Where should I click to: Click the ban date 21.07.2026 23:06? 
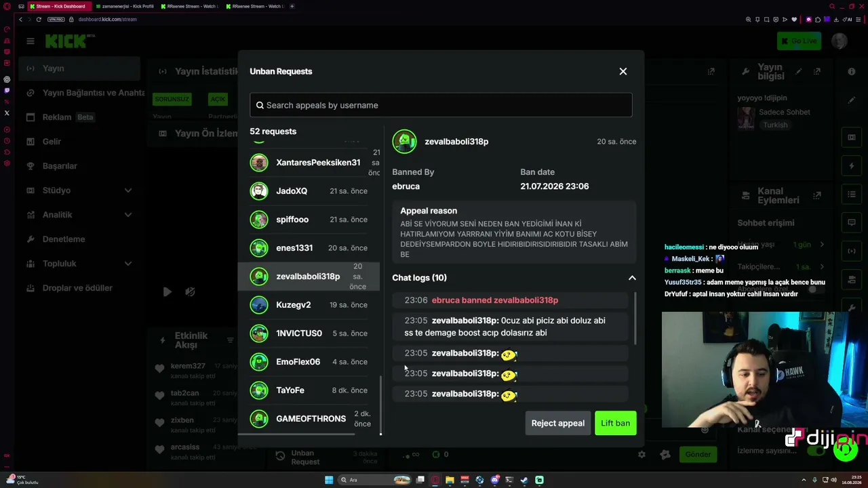[554, 186]
